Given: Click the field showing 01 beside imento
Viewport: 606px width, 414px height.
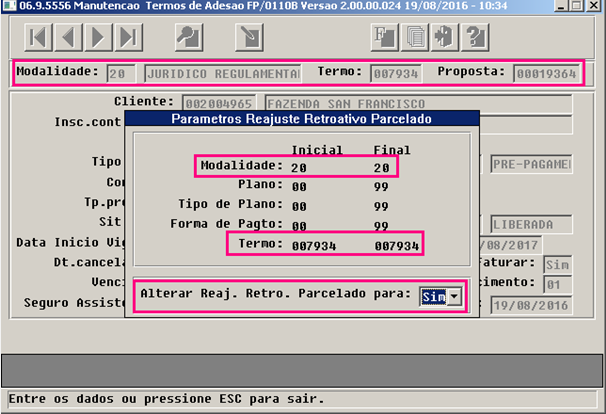Looking at the screenshot, I should click(557, 285).
